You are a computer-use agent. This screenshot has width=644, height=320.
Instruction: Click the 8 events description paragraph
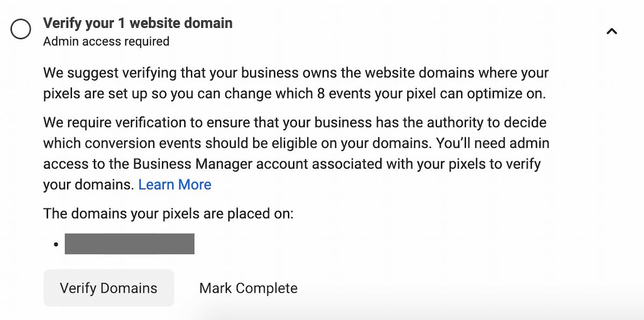(295, 83)
